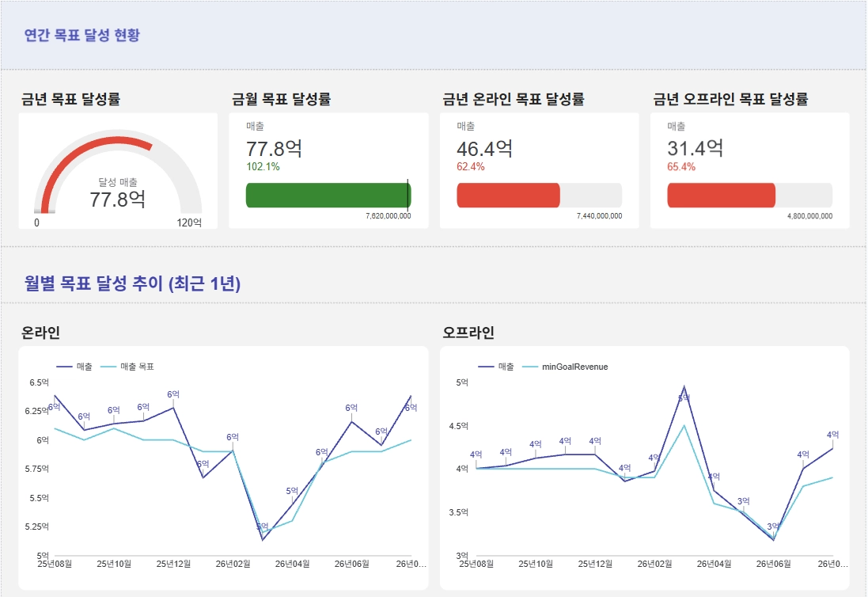The height and width of the screenshot is (597, 868).
Task: Click the target value 4,800,000,000
Action: click(809, 216)
